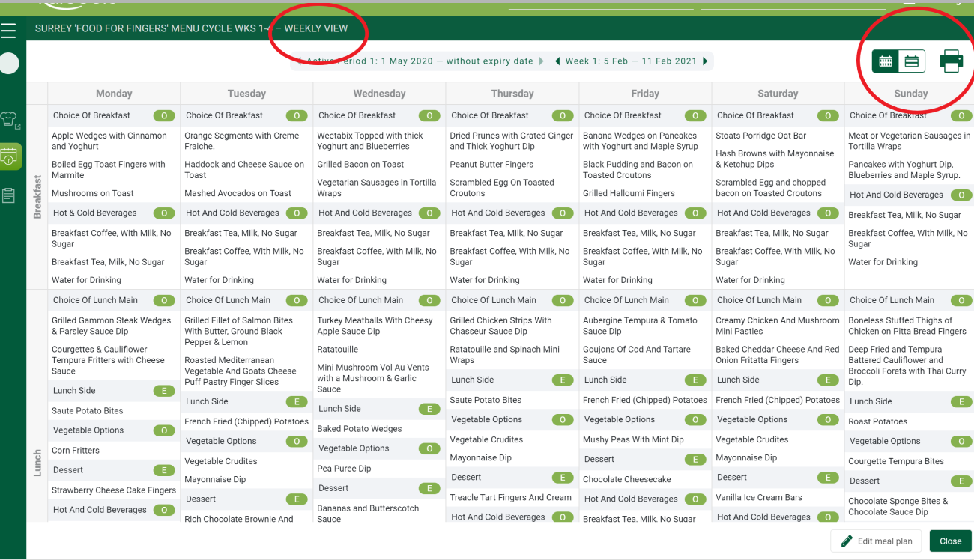Select the Wednesday column header
This screenshot has width=974, height=560.
[x=379, y=94]
